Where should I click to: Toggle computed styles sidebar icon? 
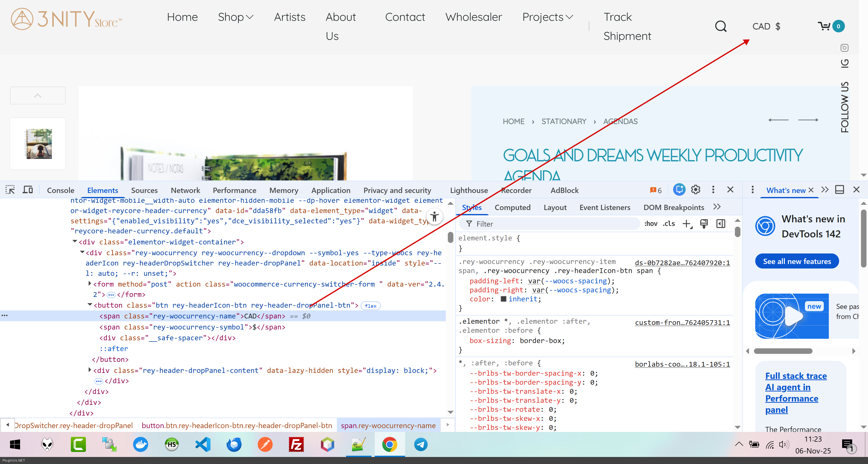721,224
